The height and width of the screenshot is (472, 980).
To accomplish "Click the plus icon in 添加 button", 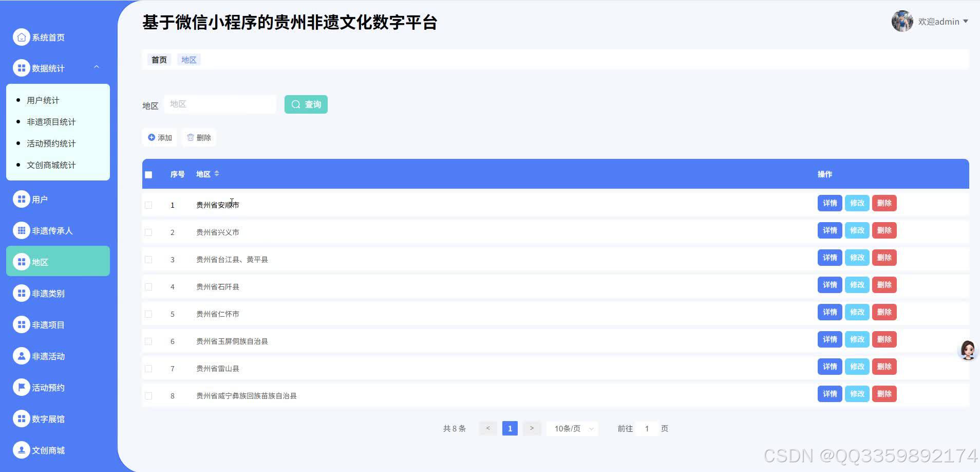I will 152,137.
